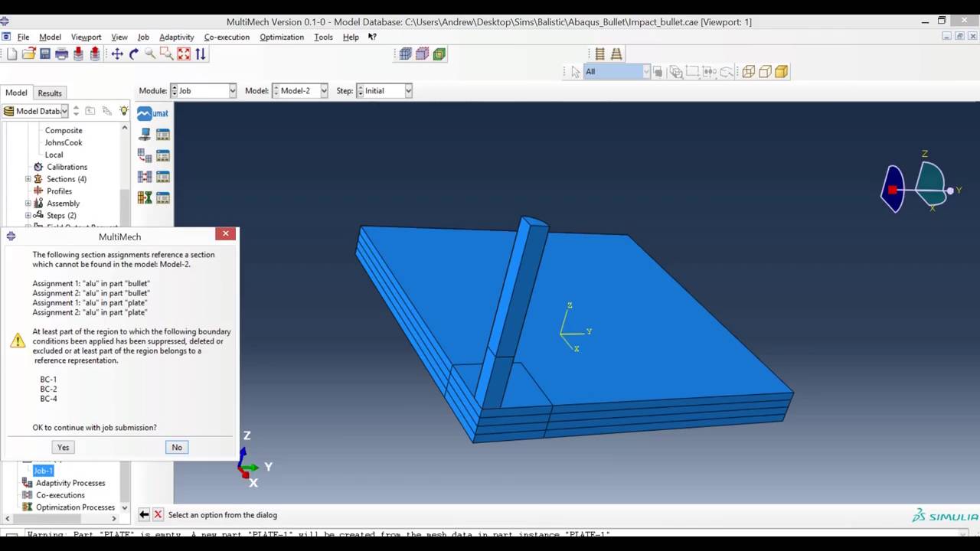Select Job-1 in the model tree

pos(44,471)
